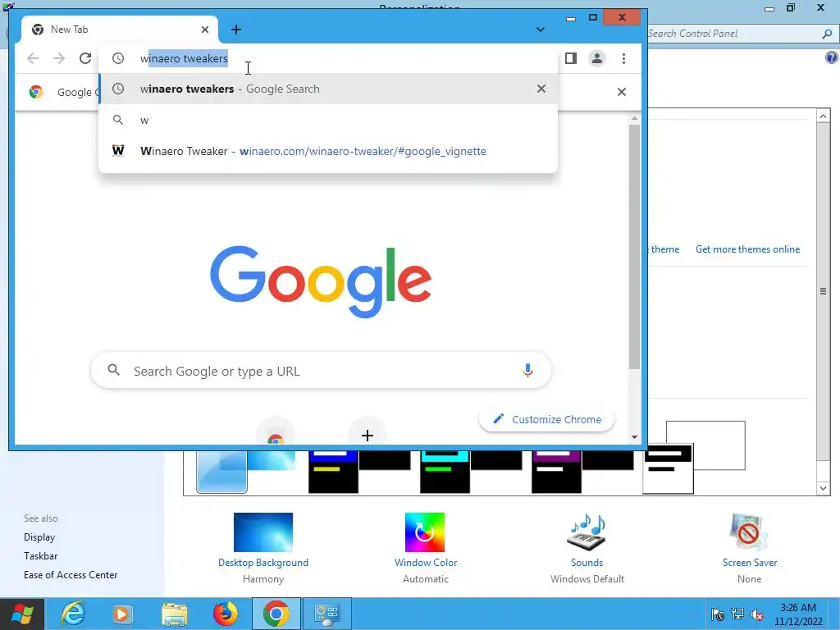
Task: Add shortcut with plus tile
Action: pos(367,434)
